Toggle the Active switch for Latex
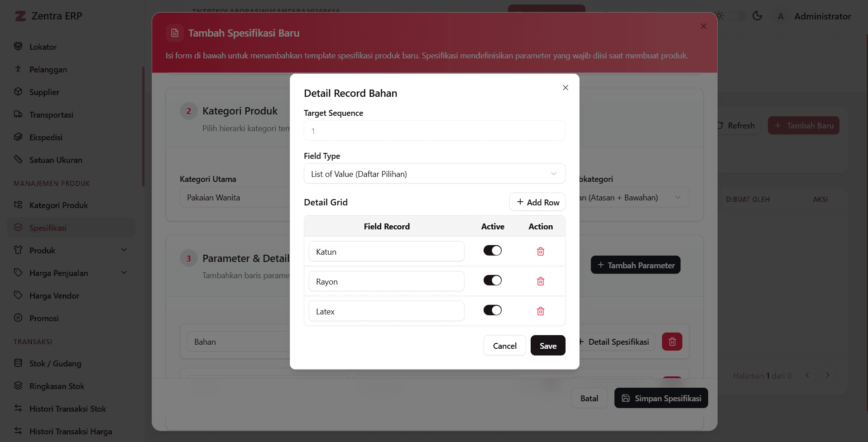This screenshot has height=442, width=868. coord(493,310)
